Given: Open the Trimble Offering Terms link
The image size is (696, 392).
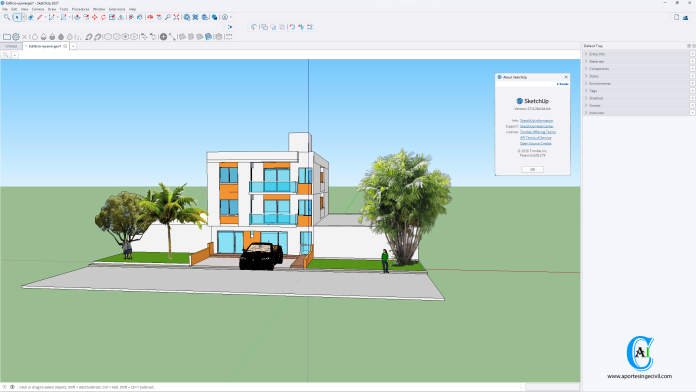Looking at the screenshot, I should (x=538, y=132).
